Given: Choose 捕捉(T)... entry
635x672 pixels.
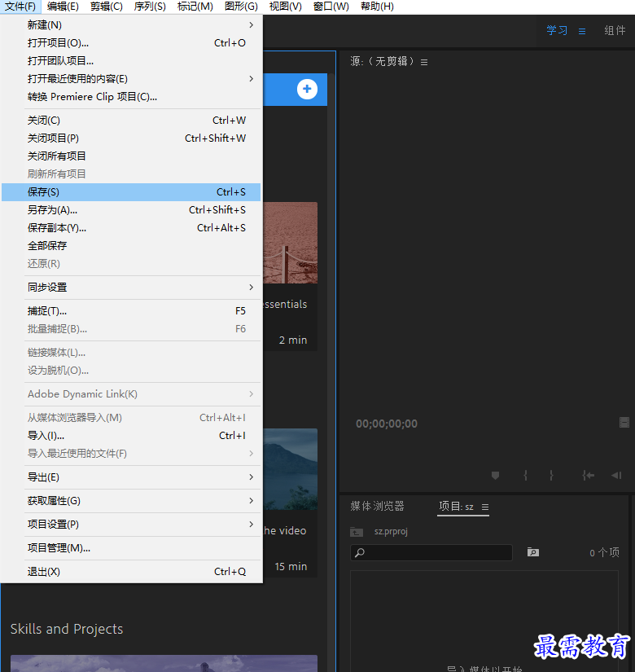Looking at the screenshot, I should (131, 311).
